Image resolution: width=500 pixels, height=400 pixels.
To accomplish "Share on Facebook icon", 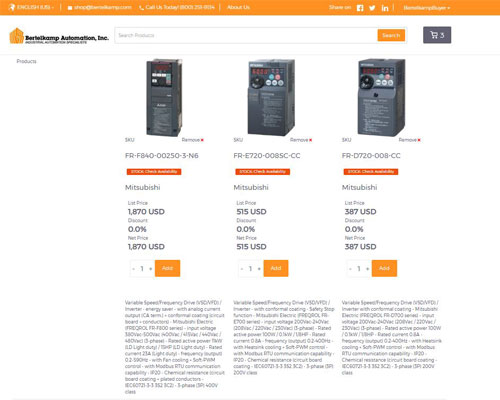I will click(360, 8).
